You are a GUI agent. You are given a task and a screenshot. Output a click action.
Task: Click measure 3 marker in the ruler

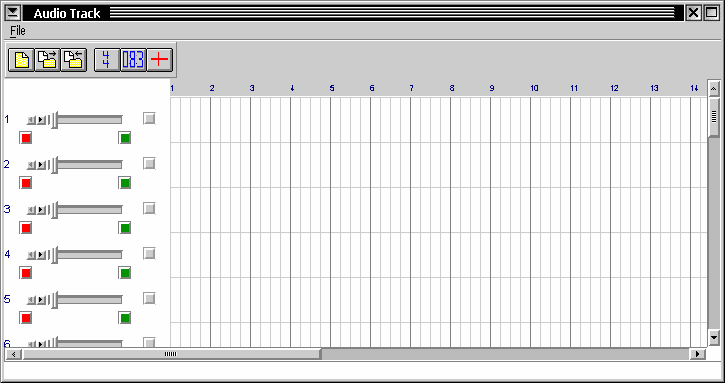[252, 88]
